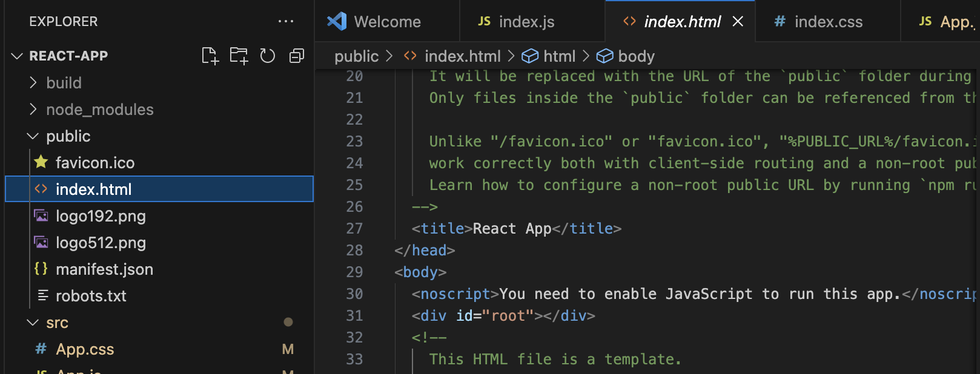Click the New Folder icon
980x374 pixels.
coord(239,56)
